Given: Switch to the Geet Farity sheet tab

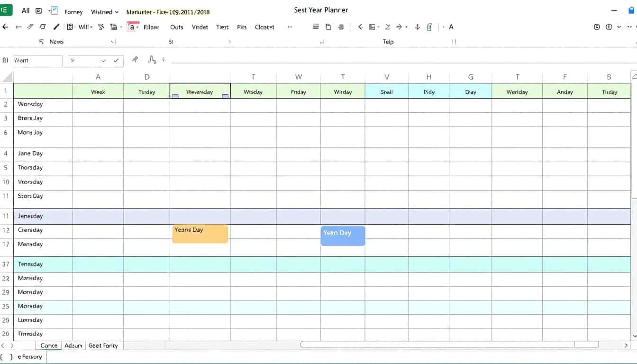Looking at the screenshot, I should point(103,346).
